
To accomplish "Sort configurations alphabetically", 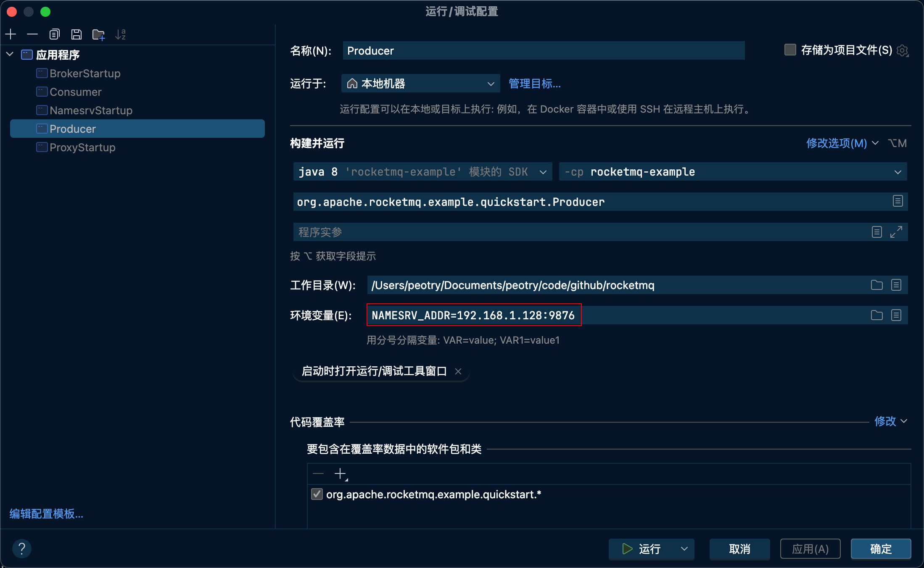I will (121, 34).
